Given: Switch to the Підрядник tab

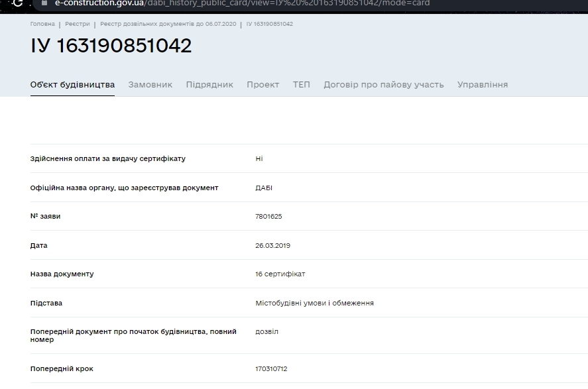Looking at the screenshot, I should pyautogui.click(x=209, y=85).
